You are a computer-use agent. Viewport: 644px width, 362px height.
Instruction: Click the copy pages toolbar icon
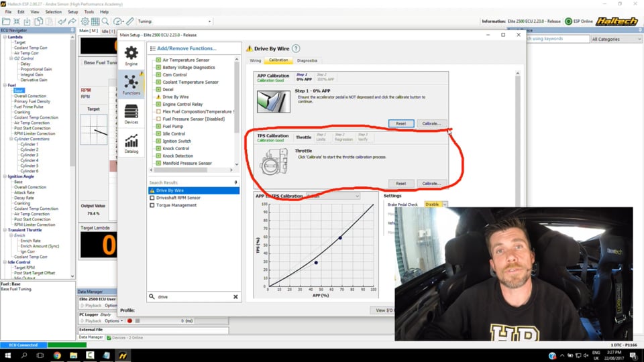[38, 21]
